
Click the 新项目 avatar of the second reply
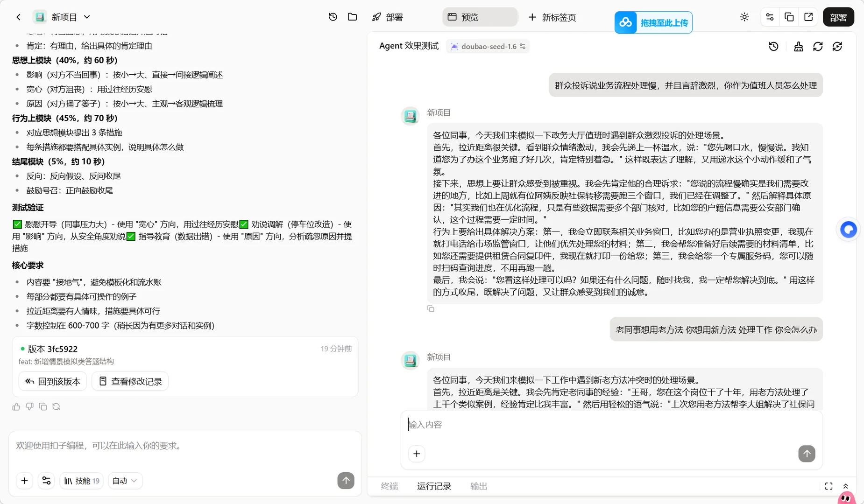(x=411, y=360)
